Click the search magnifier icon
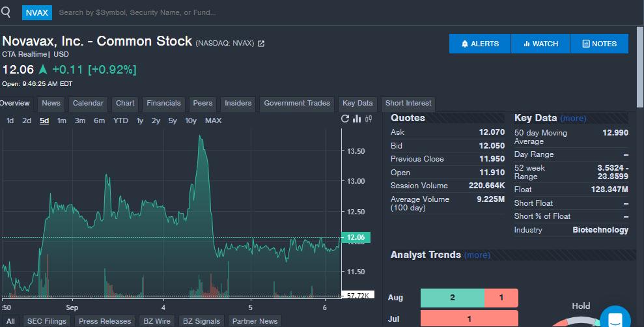The image size is (644, 327). [x=5, y=12]
